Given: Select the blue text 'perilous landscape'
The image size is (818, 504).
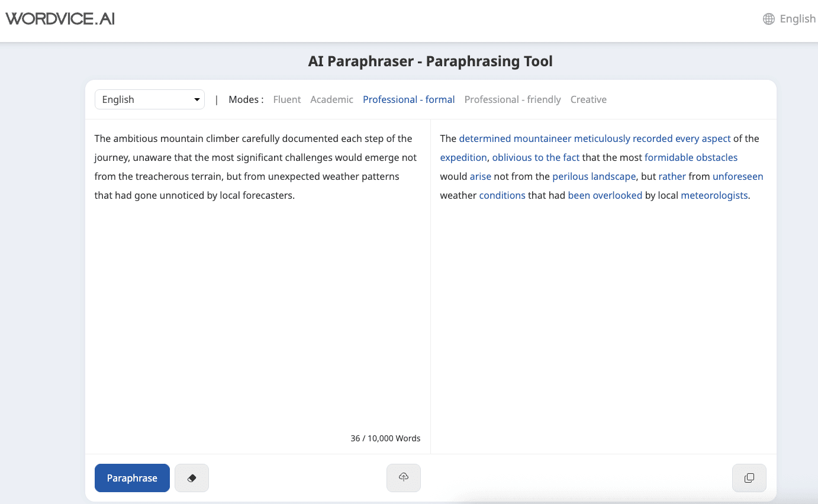Looking at the screenshot, I should click(594, 176).
